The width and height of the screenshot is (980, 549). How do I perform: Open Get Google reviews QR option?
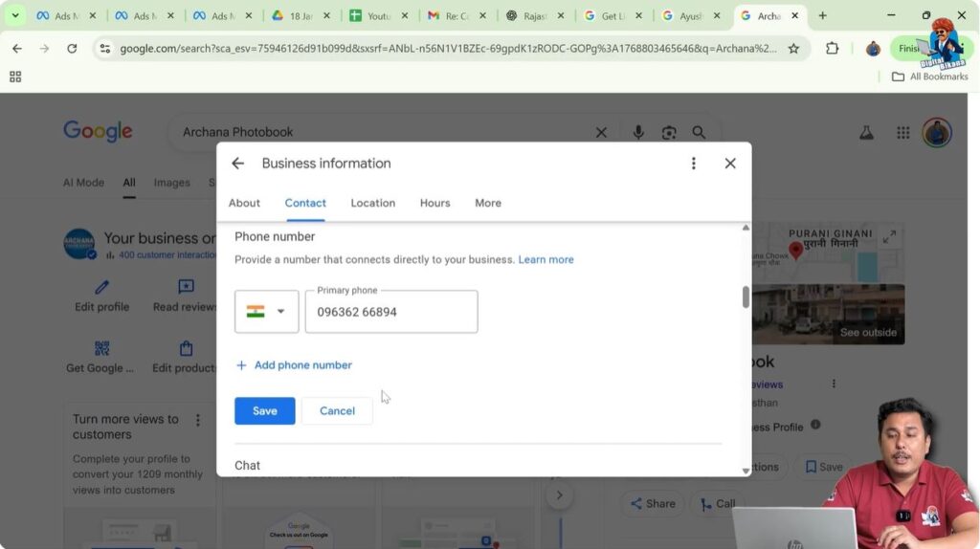coord(100,358)
